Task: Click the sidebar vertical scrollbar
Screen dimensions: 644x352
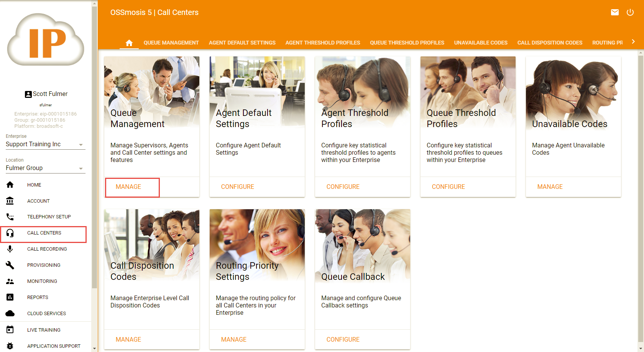Action: [x=95, y=154]
